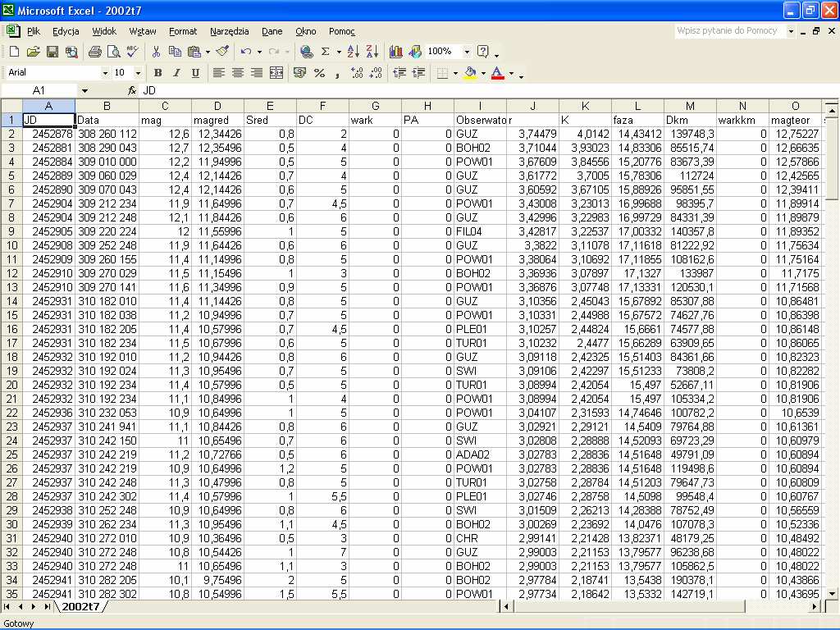Decrease indent of cell contents

pos(399,73)
